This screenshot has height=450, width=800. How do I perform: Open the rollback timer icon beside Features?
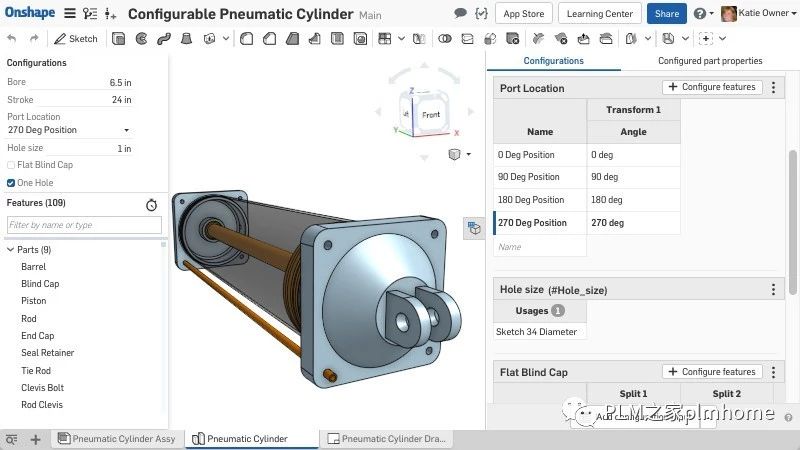pos(152,205)
